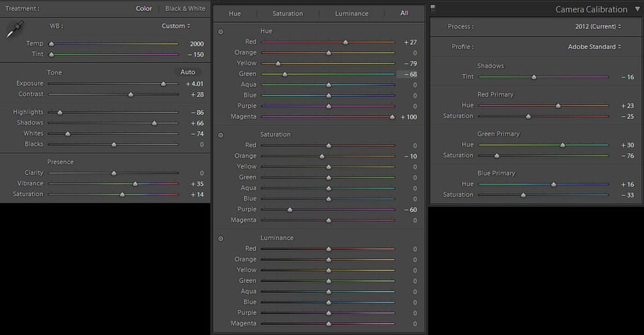
Task: Click the Presence section heading
Action: point(60,162)
